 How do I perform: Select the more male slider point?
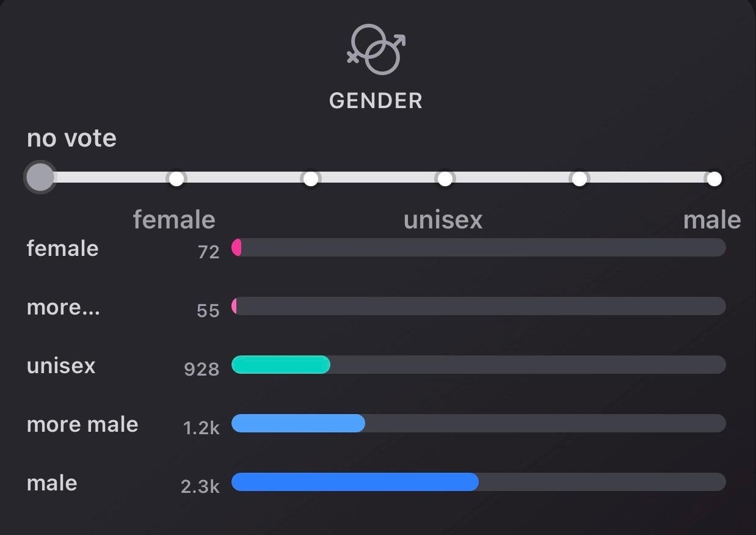pyautogui.click(x=580, y=178)
